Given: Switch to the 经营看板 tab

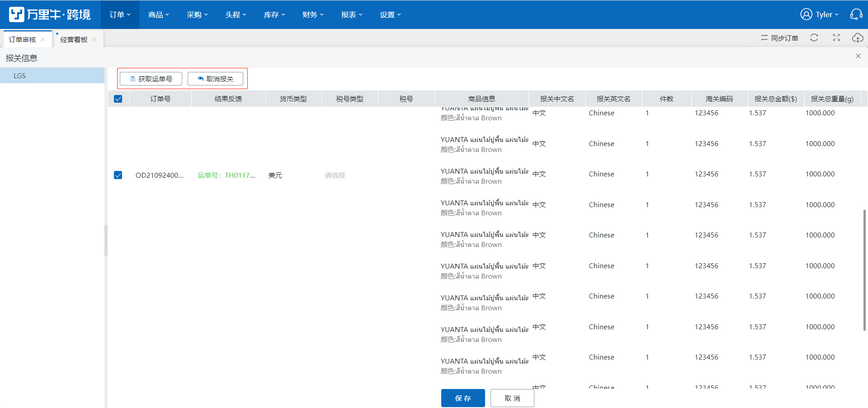Looking at the screenshot, I should point(74,39).
